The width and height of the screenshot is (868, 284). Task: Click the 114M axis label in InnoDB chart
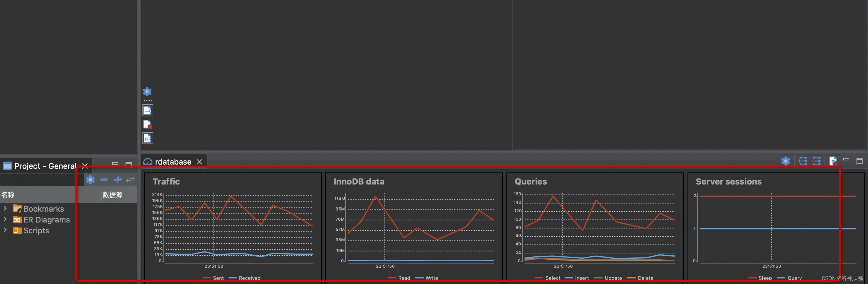(340, 199)
